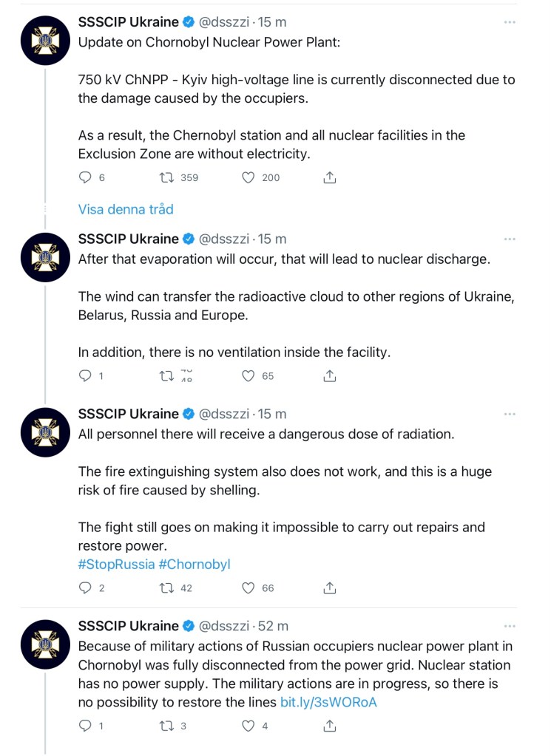Share the Chornobyl update tweet

[x=330, y=177]
